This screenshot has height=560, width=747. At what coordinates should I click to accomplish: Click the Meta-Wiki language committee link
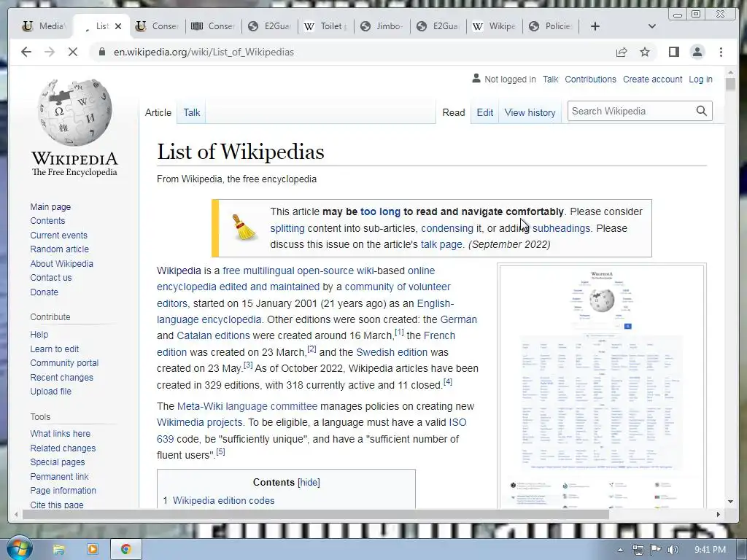click(247, 406)
